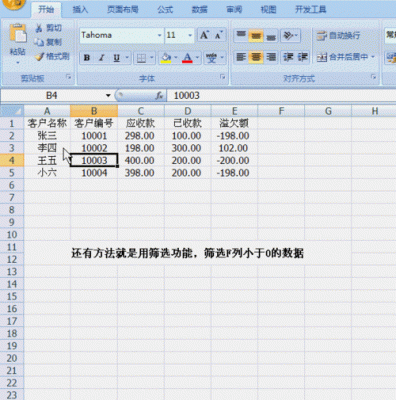The width and height of the screenshot is (396, 400).
Task: Open the font size 11 dropdown
Action: click(190, 35)
